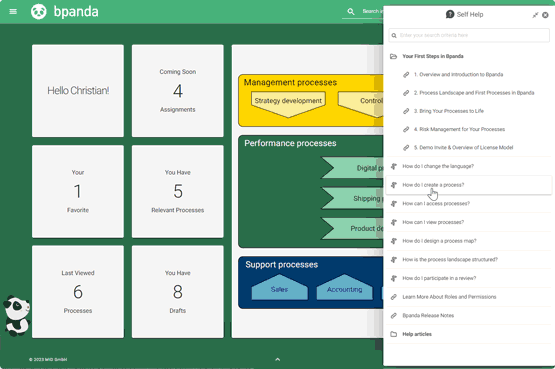Click the Self Help chat icon
Viewport: 555px width, 369px height.
coord(450,15)
